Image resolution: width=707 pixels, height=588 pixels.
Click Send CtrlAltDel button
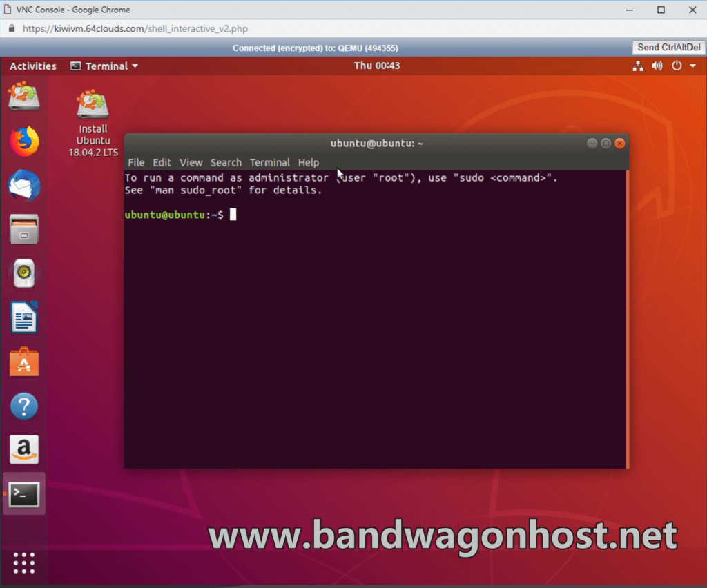pos(668,48)
